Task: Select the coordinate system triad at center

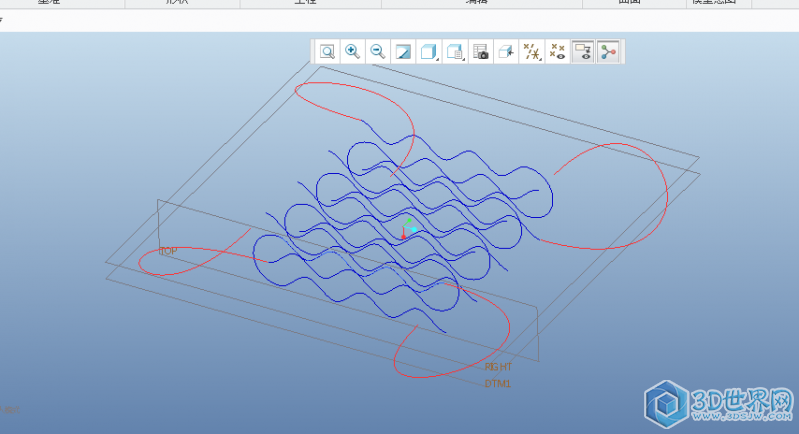Action: [409, 229]
